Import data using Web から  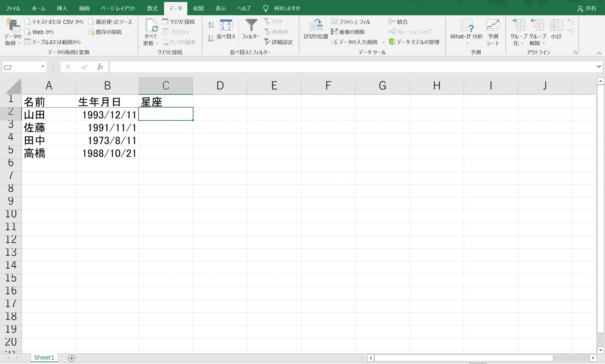click(x=39, y=32)
